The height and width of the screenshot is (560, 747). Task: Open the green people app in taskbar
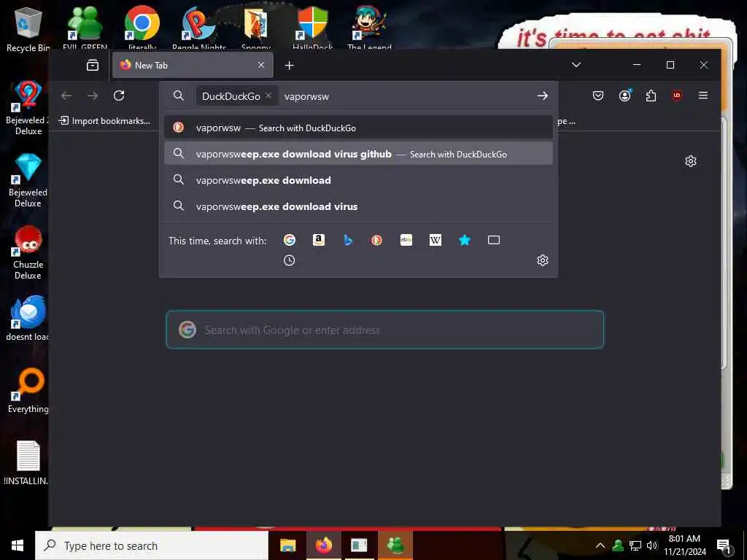(x=395, y=545)
